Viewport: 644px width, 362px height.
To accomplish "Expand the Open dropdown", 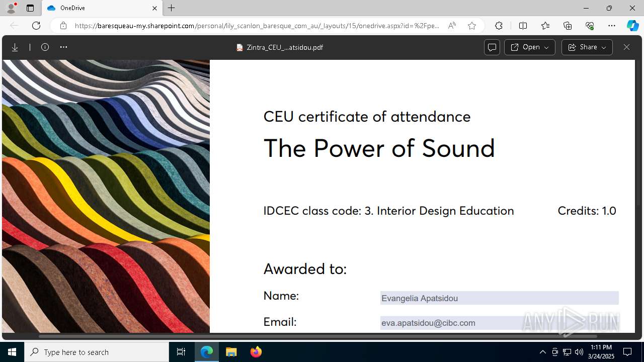I will 530,47.
